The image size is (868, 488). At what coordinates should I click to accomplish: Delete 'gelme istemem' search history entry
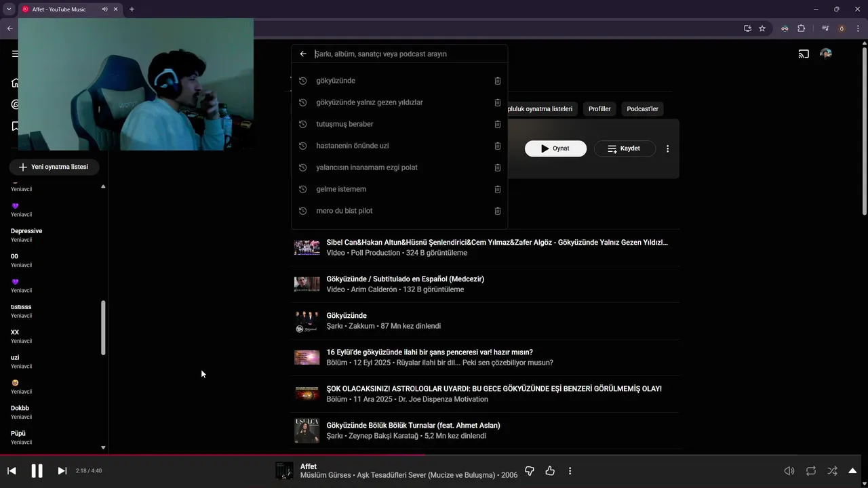tap(497, 189)
